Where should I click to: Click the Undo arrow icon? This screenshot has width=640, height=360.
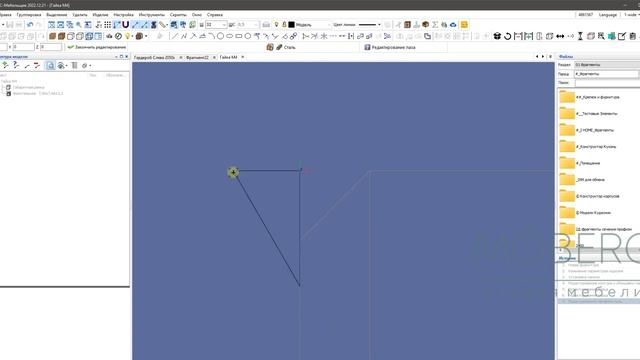pos(30,25)
